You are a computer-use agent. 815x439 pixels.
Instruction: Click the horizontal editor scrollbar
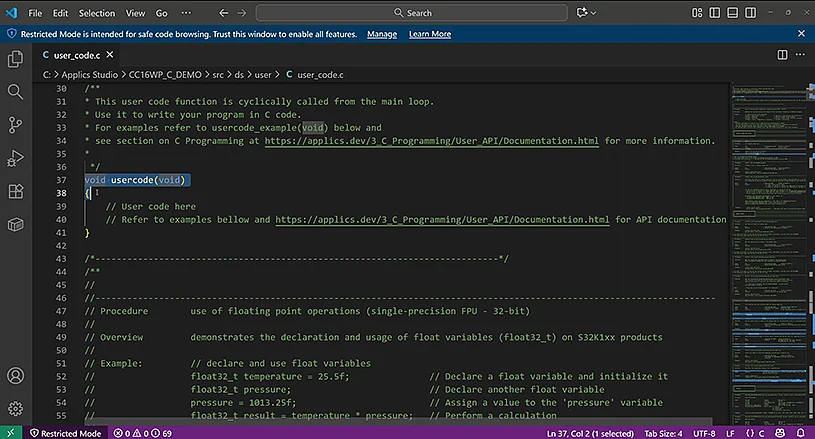click(401, 421)
